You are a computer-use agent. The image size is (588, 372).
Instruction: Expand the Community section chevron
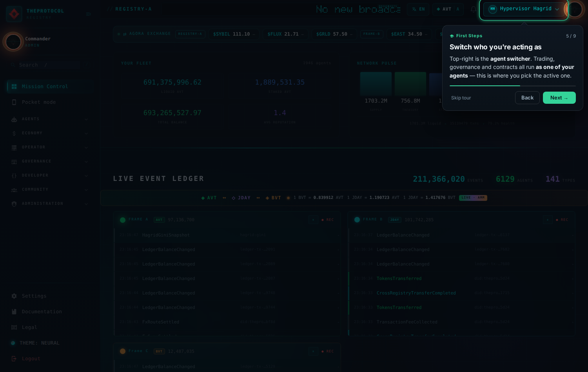click(x=86, y=190)
